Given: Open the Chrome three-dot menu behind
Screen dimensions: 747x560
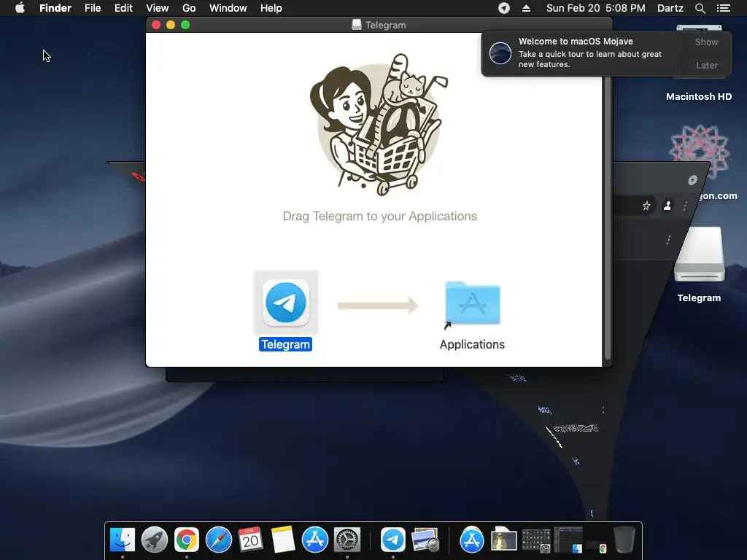Looking at the screenshot, I should click(x=685, y=206).
